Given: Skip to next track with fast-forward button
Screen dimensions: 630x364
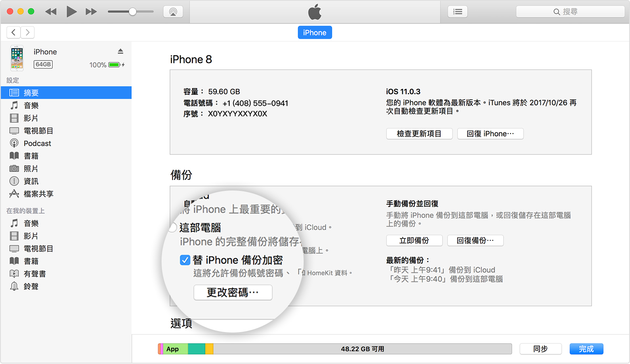Looking at the screenshot, I should click(x=91, y=12).
